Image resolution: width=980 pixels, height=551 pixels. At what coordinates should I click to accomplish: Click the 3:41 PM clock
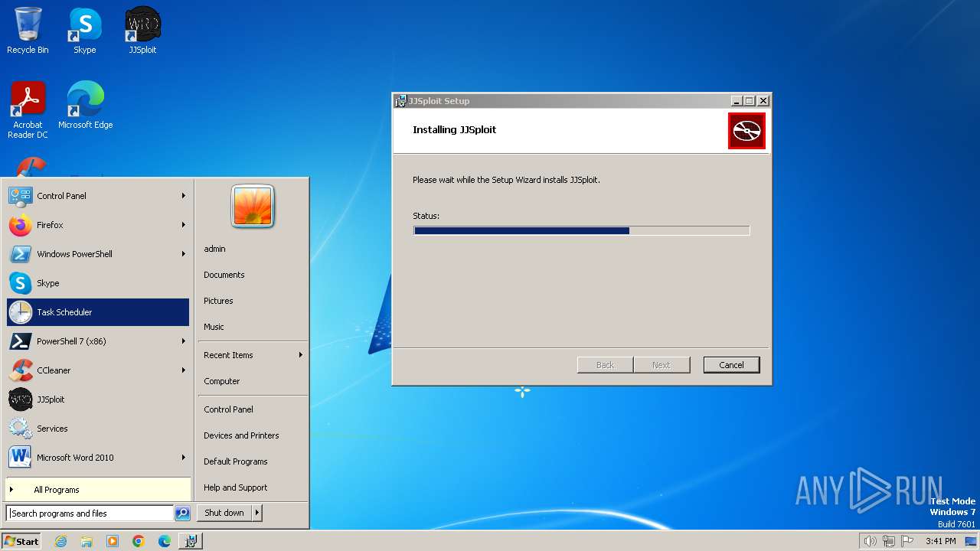940,541
